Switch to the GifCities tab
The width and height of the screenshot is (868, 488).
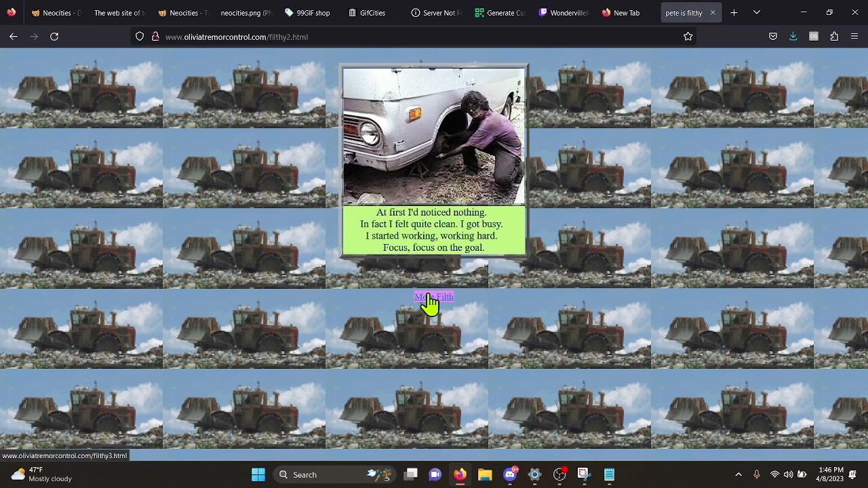372,12
